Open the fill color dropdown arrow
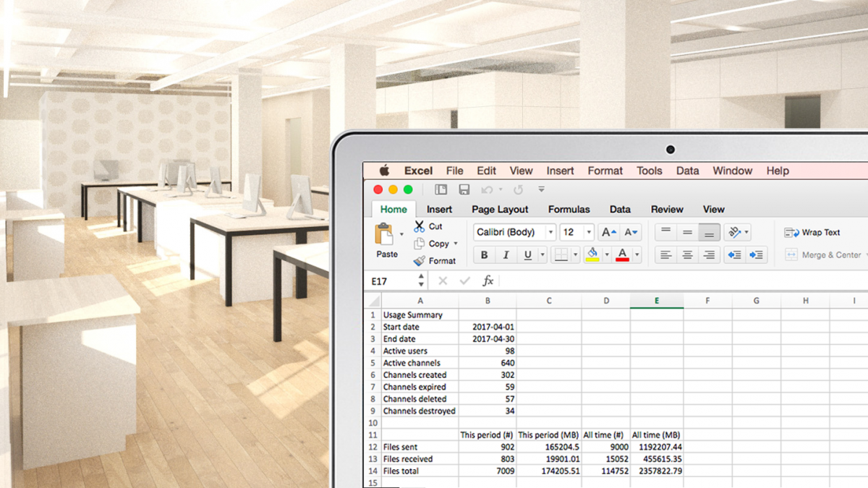Screen dimensions: 868x488 606,255
